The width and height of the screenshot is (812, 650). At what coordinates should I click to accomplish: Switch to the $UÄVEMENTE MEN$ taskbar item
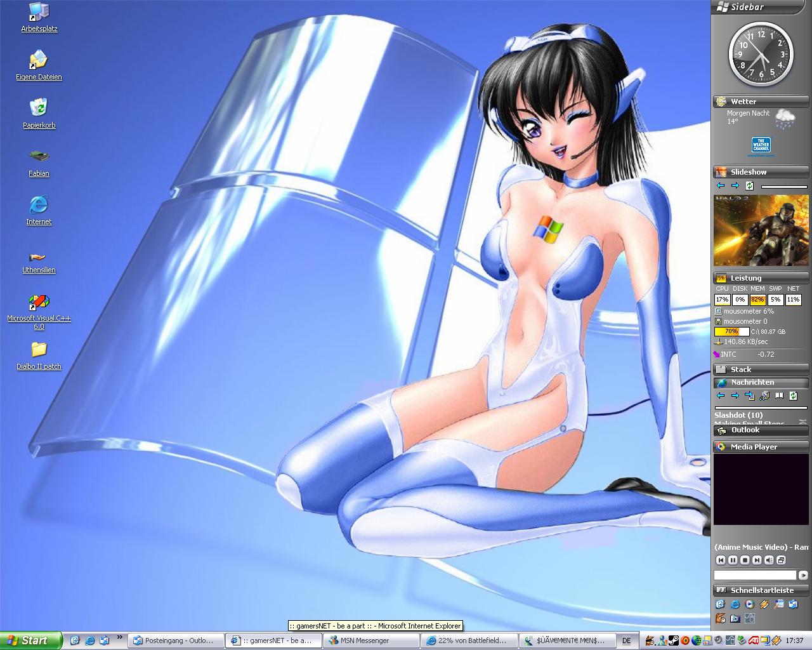[568, 640]
